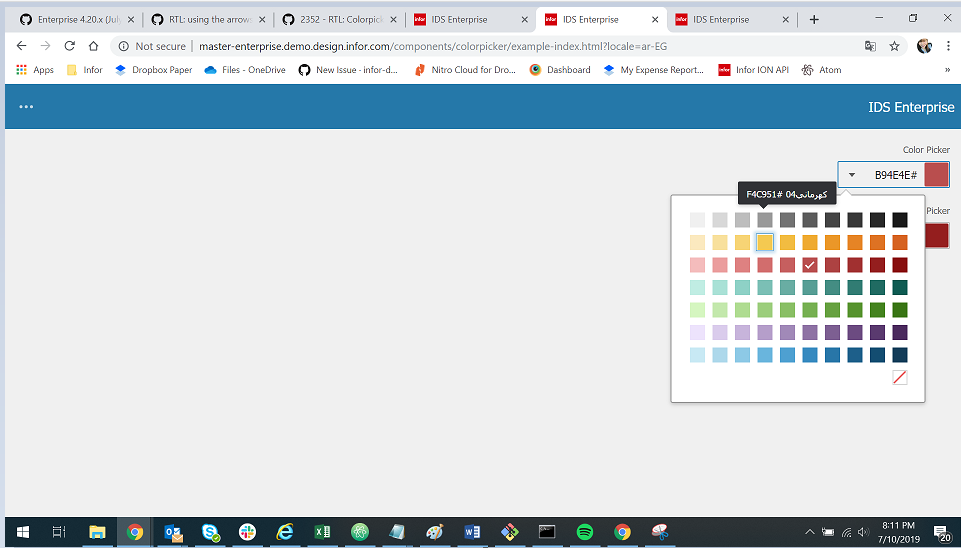Screen dimensions: 961x548
Task: Open the Atom editor from the taskbar
Action: (360, 531)
